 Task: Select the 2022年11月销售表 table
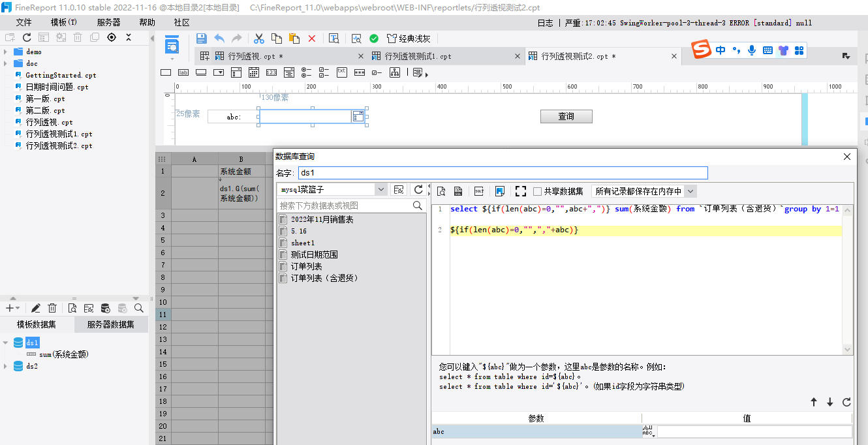[x=322, y=219]
